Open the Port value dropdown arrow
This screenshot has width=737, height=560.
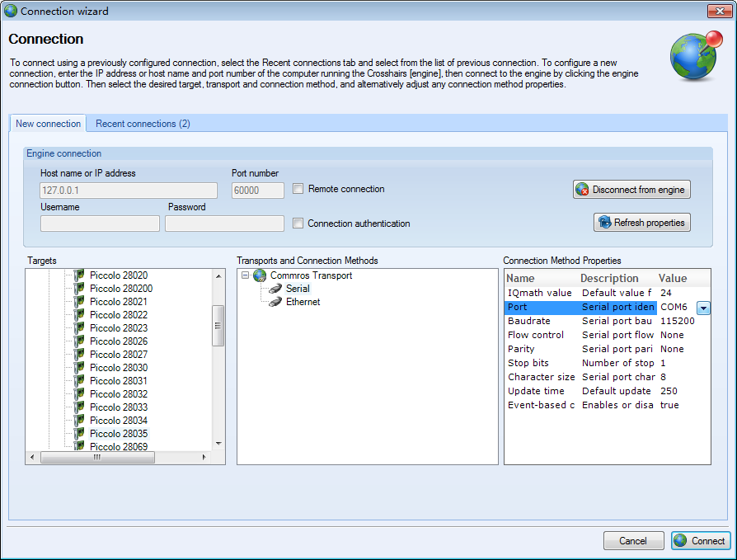703,308
